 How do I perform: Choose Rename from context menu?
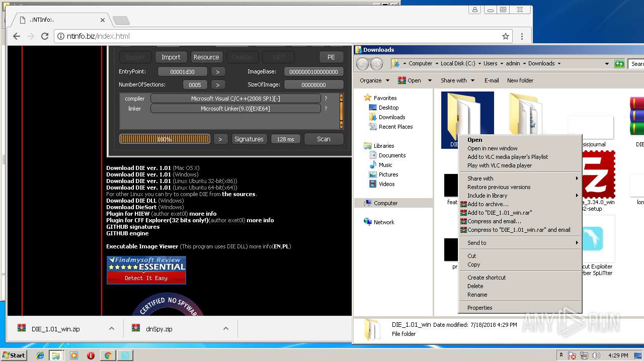[x=520, y=295]
